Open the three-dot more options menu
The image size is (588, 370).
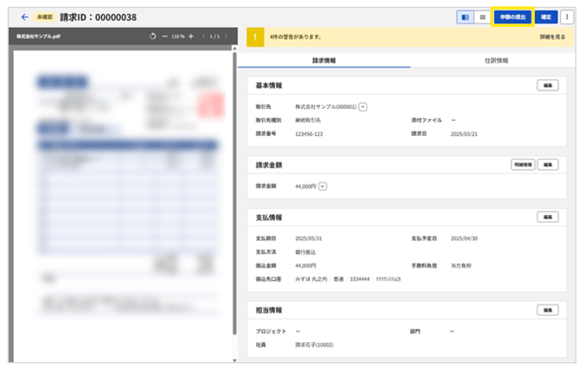point(567,17)
